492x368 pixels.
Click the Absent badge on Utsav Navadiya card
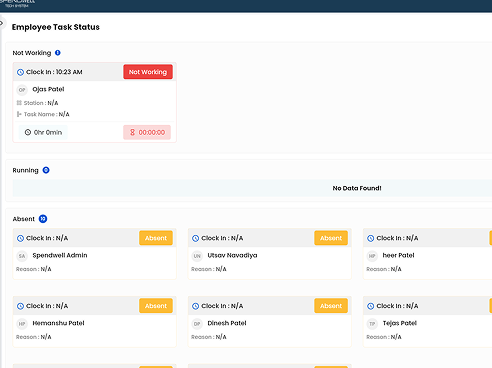pos(331,238)
